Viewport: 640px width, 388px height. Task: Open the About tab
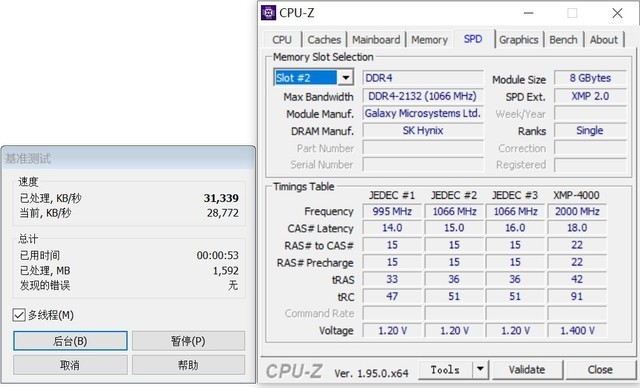(x=604, y=40)
